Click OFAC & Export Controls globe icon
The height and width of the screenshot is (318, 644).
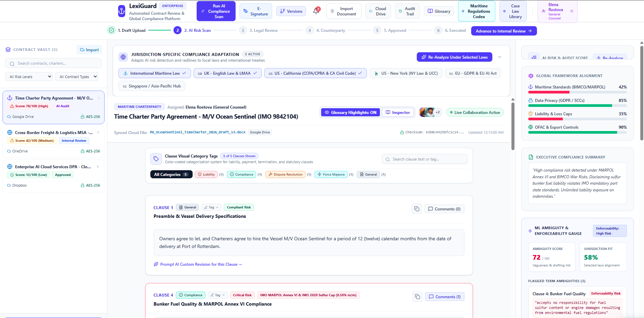[x=531, y=127]
